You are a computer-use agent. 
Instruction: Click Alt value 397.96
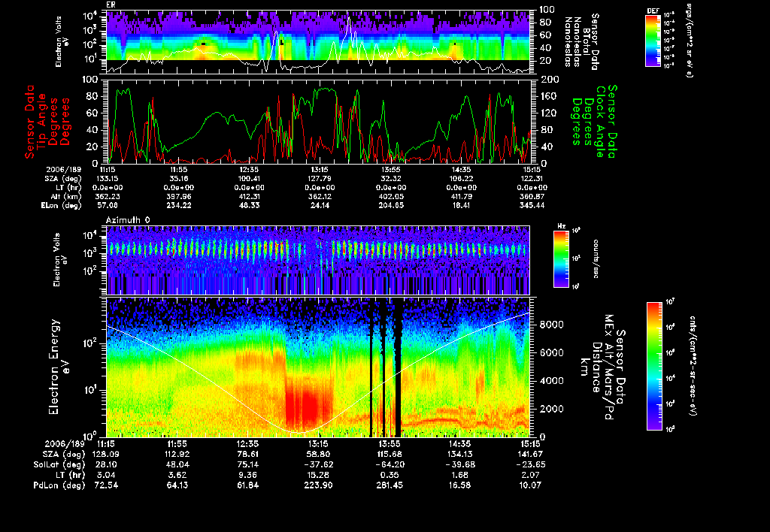(x=179, y=197)
